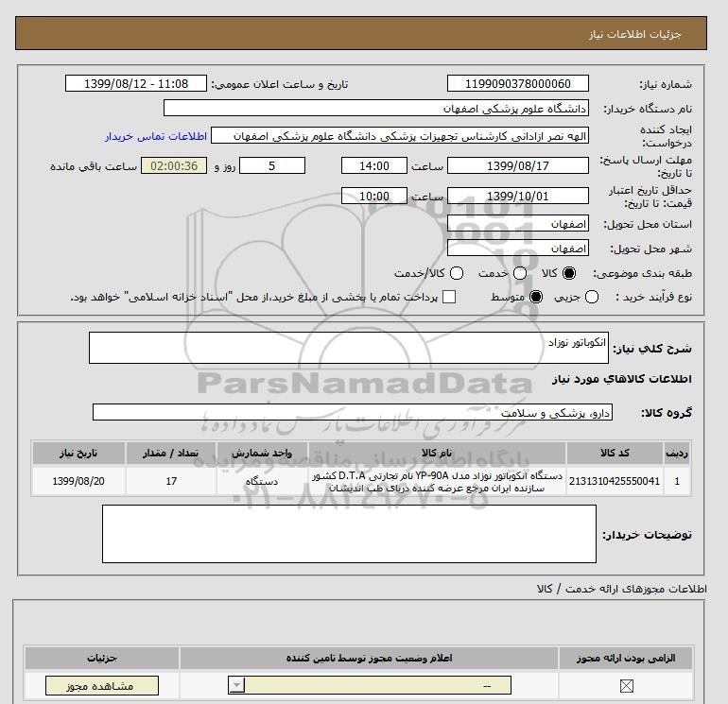
Task: Click the need date cell 1399/08/20
Action: pos(78,481)
